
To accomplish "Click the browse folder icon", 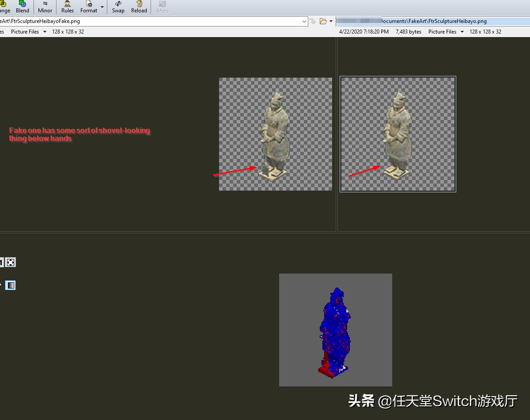I will pos(323,21).
